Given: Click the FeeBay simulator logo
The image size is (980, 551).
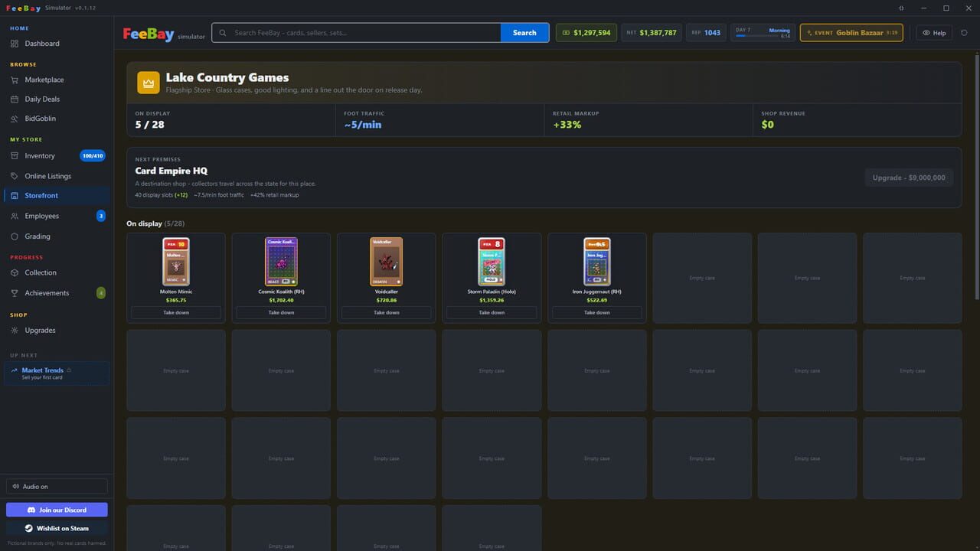Looking at the screenshot, I should pos(164,34).
